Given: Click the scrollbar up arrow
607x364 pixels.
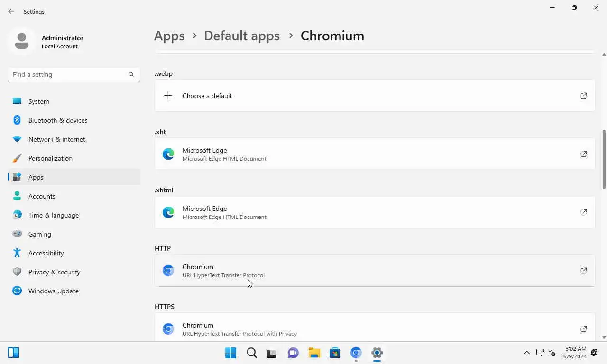Looking at the screenshot, I should [604, 55].
